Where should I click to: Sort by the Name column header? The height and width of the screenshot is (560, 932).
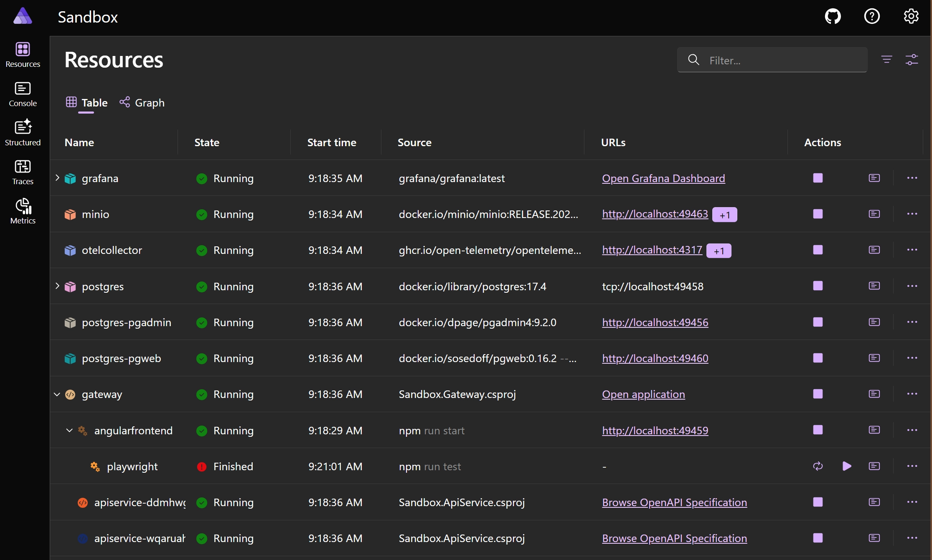tap(79, 142)
